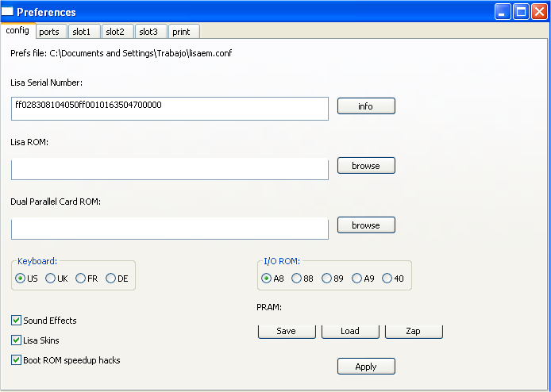551x392 pixels.
Task: Click the Dual Parallel Card ROM field
Action: [170, 229]
